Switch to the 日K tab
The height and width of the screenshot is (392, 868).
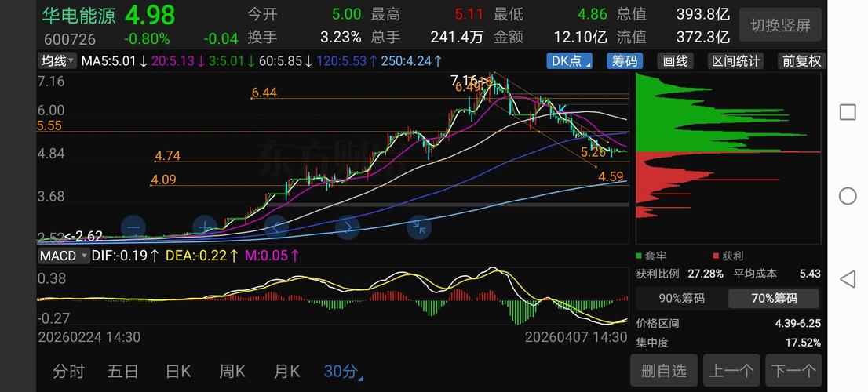click(x=178, y=371)
